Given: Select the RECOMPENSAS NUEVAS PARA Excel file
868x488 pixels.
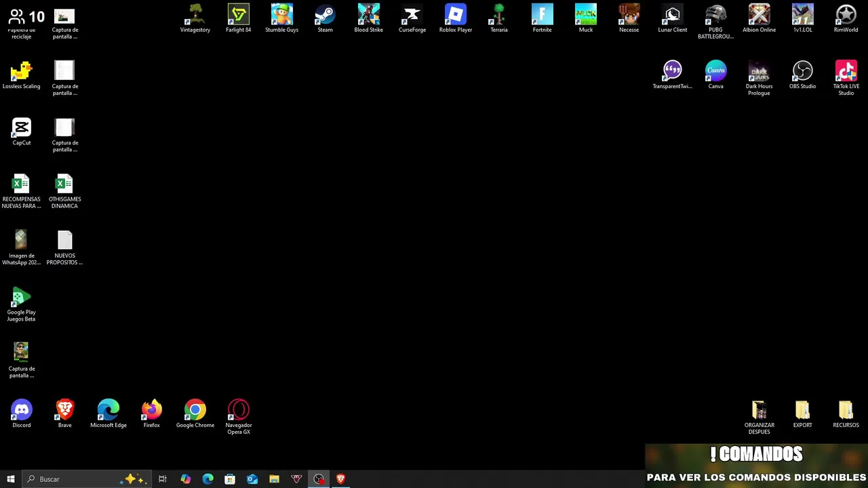Looking at the screenshot, I should [22, 191].
